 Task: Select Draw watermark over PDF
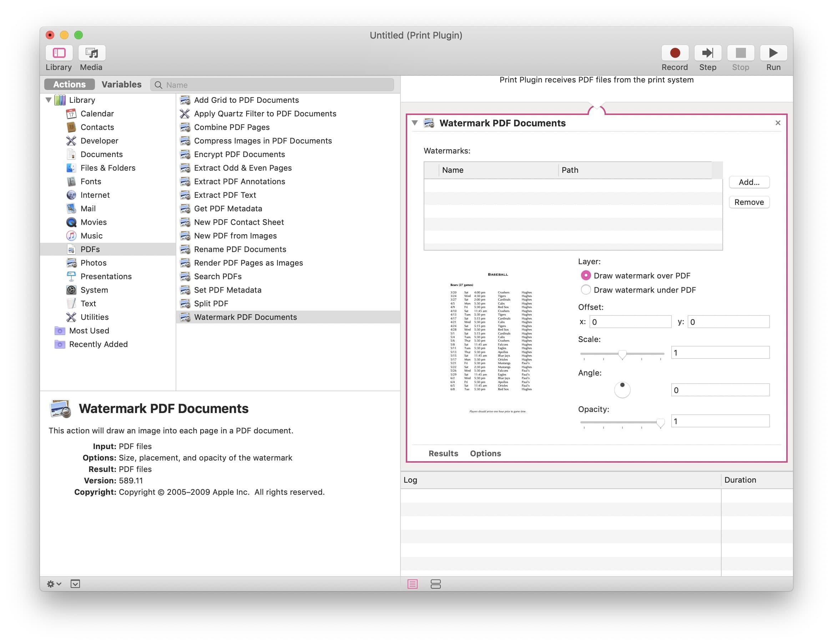pyautogui.click(x=586, y=276)
